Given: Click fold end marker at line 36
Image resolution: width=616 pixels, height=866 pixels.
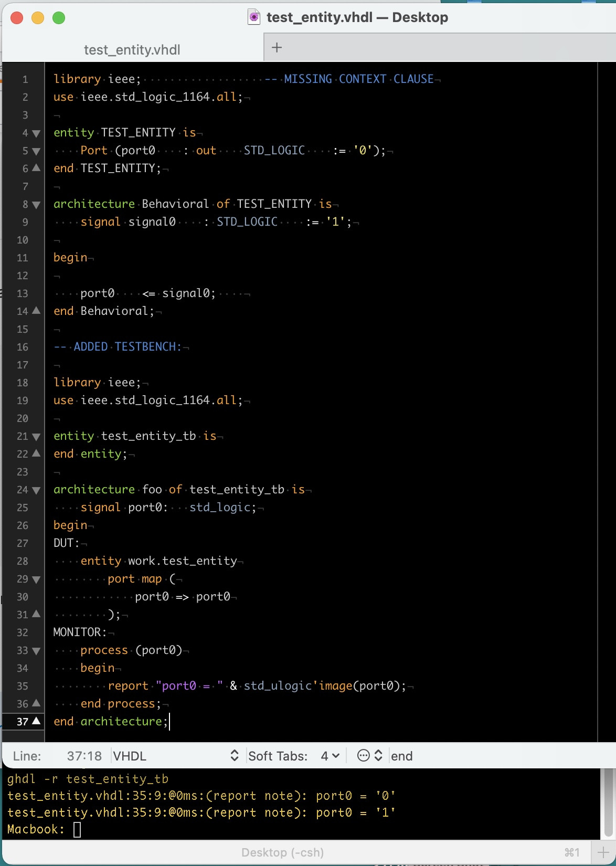Looking at the screenshot, I should pyautogui.click(x=36, y=703).
